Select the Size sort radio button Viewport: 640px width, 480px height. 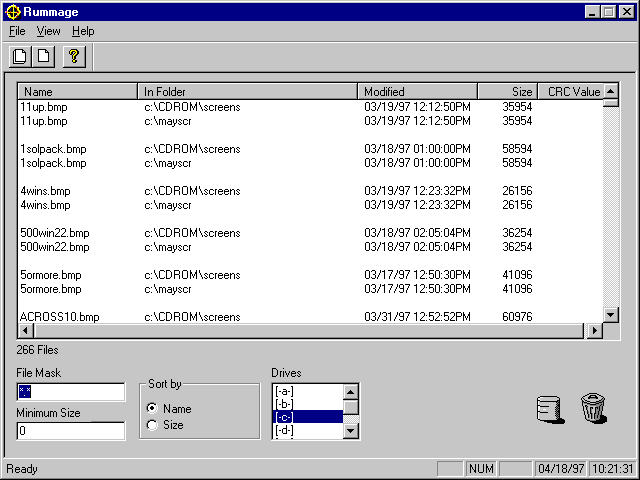pyautogui.click(x=152, y=425)
